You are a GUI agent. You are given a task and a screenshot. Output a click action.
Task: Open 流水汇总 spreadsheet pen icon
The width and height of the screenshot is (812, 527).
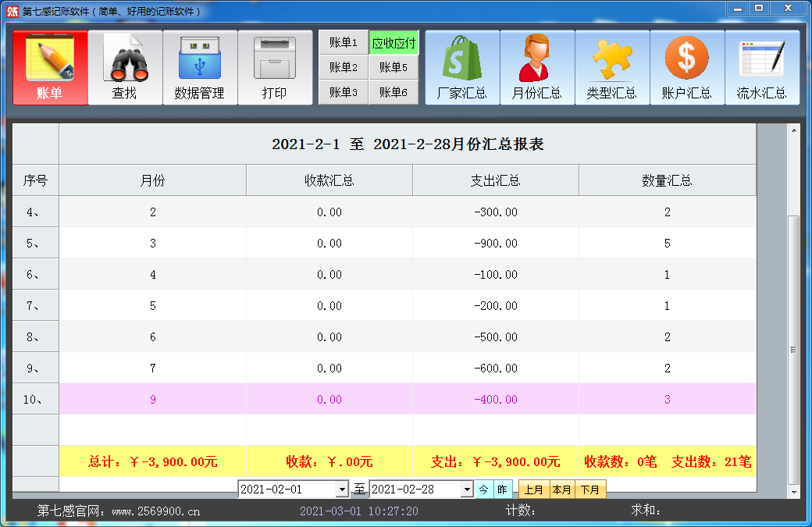pos(762,67)
